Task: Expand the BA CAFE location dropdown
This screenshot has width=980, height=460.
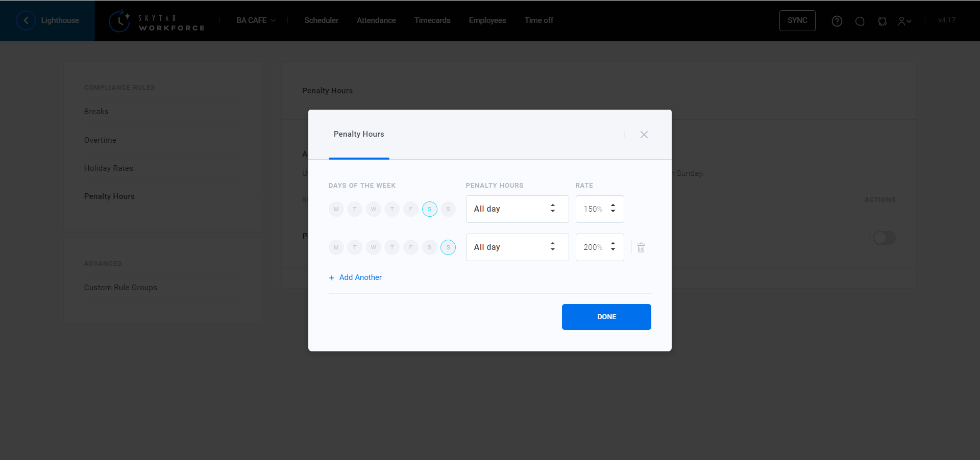Action: 256,20
